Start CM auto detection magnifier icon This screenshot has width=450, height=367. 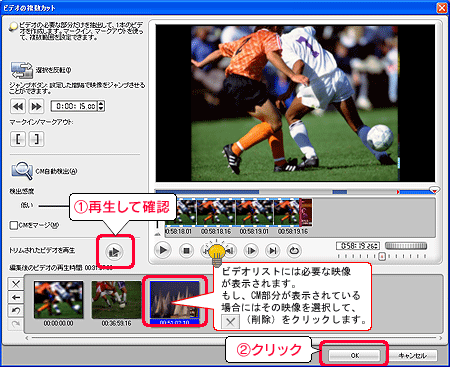tap(22, 171)
